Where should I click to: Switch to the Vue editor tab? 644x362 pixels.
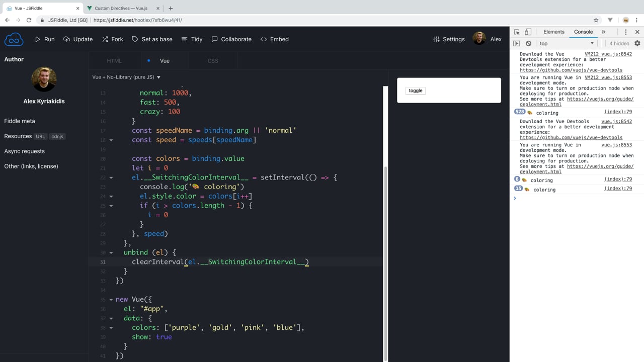(165, 61)
